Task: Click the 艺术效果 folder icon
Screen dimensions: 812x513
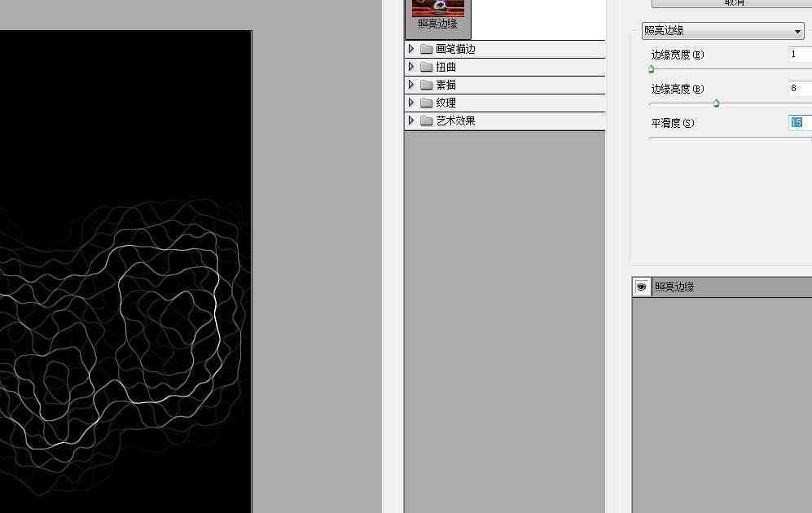Action: pyautogui.click(x=426, y=121)
